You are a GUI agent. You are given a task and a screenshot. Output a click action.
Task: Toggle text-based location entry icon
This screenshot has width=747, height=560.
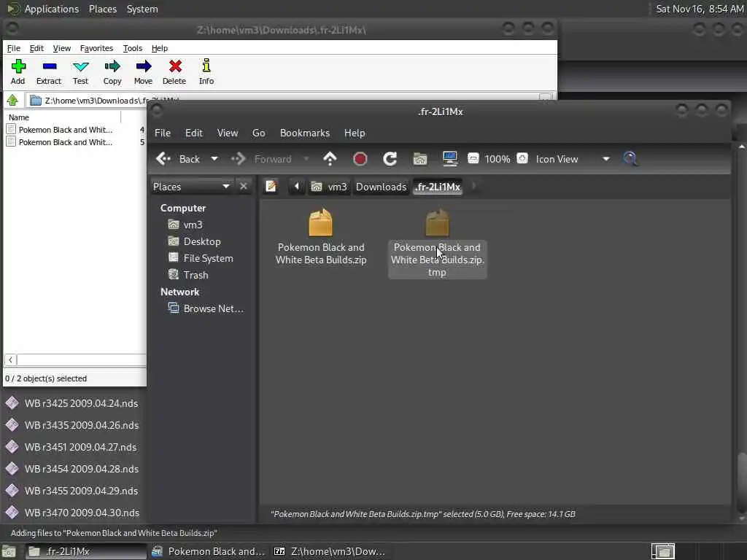pos(271,186)
